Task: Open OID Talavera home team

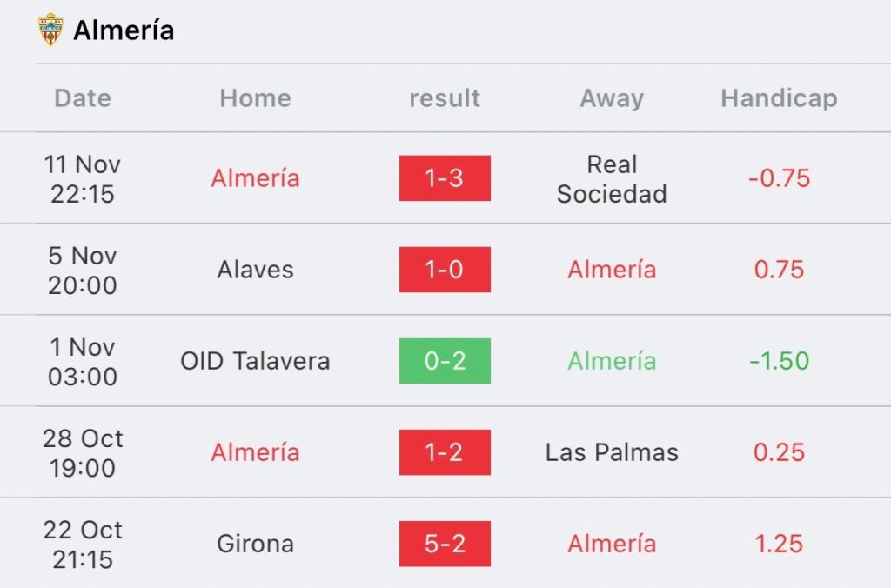Action: click(255, 361)
